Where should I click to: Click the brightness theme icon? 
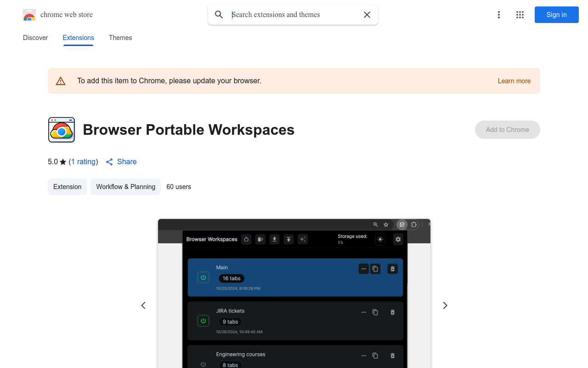(380, 239)
